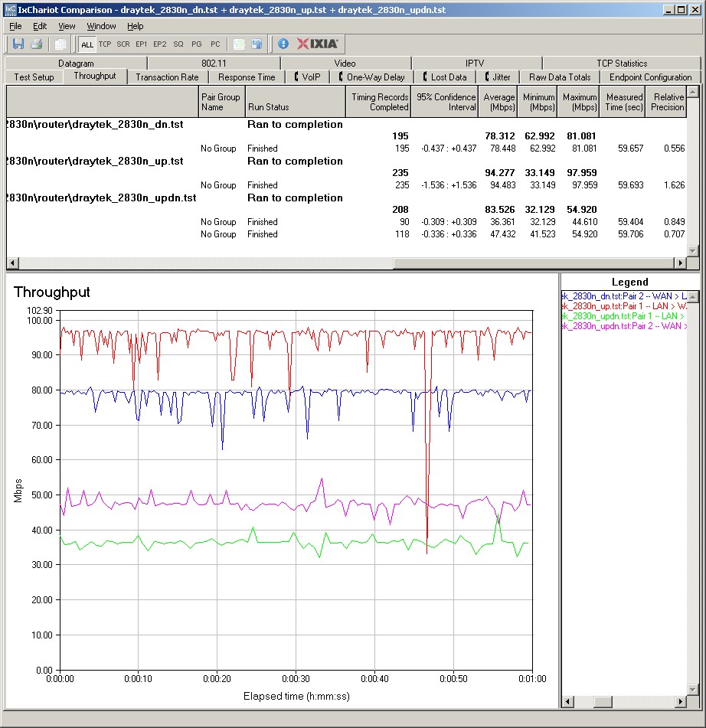Click the legend scroll-down arrow at the bottom
706x728 pixels.
click(x=693, y=690)
